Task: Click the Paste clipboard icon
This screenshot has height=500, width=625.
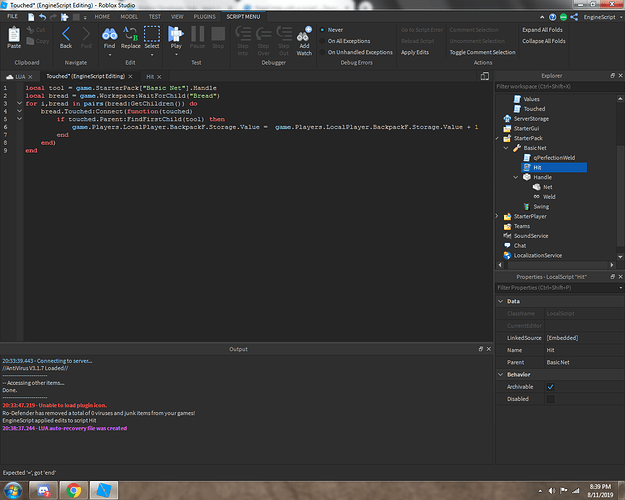Action: pos(14,37)
